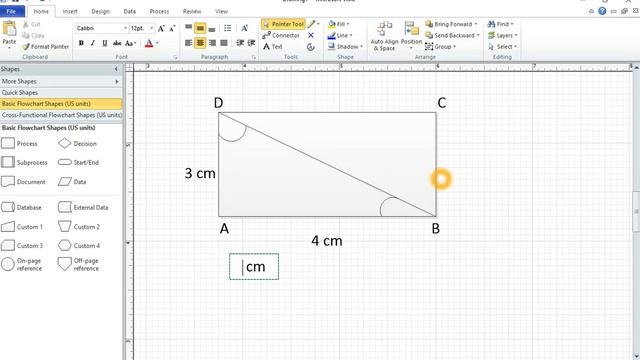
Task: Click the Layers button
Action: (502, 36)
